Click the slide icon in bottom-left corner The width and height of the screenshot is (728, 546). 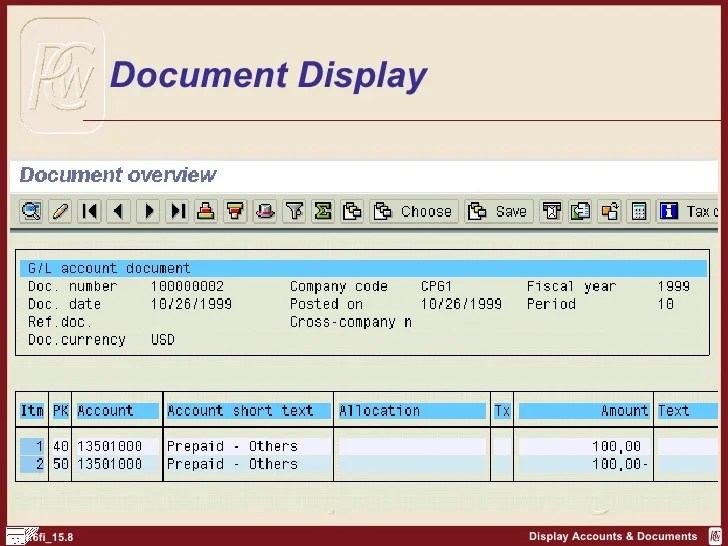(x=19, y=536)
